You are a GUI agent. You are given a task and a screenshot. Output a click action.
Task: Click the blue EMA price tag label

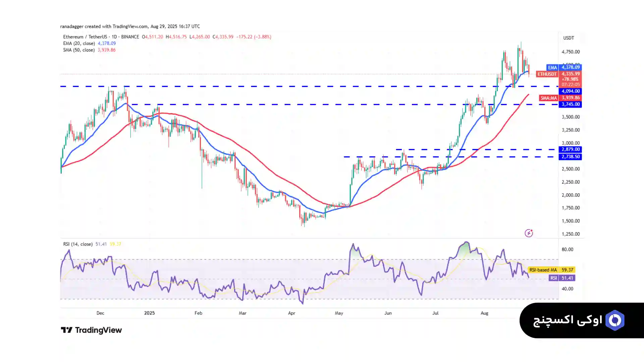(552, 67)
